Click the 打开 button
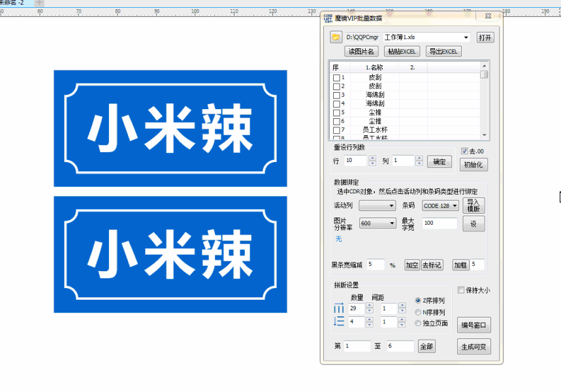The image size is (561, 392). pyautogui.click(x=485, y=37)
